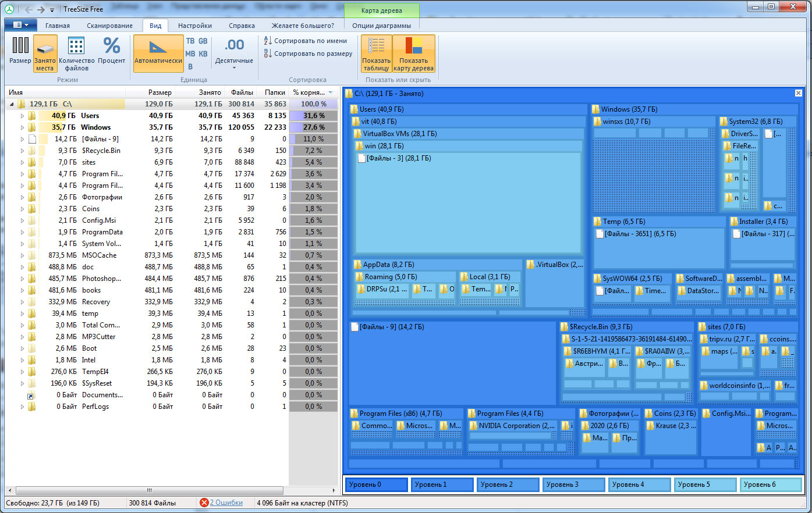Sort by the Имя column header
Viewport: 812px width, 513px height.
[x=65, y=92]
